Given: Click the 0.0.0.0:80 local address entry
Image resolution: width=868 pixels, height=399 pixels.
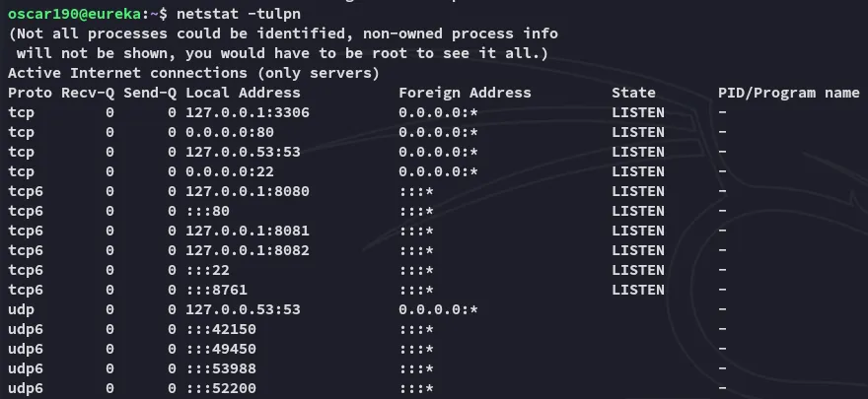Looking at the screenshot, I should coord(230,132).
